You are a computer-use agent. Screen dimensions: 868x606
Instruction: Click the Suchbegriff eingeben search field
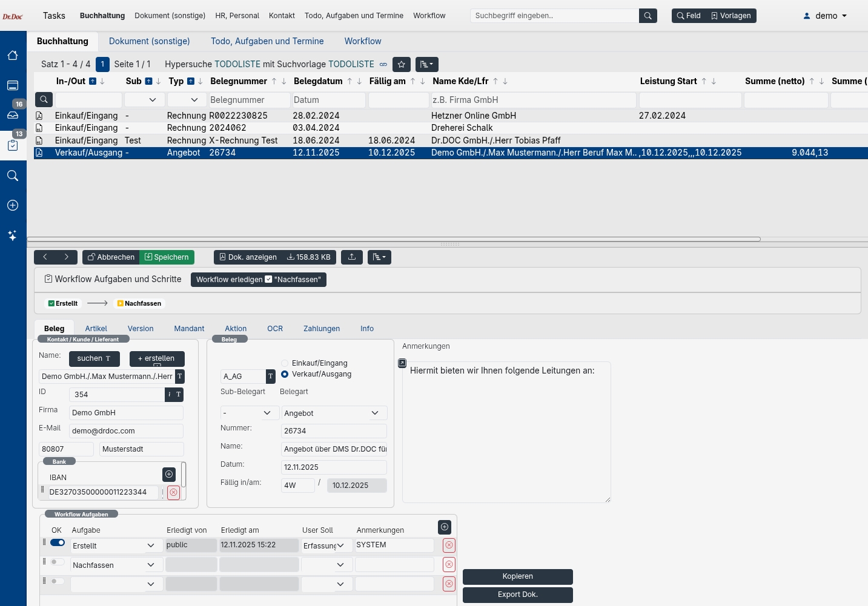(554, 16)
